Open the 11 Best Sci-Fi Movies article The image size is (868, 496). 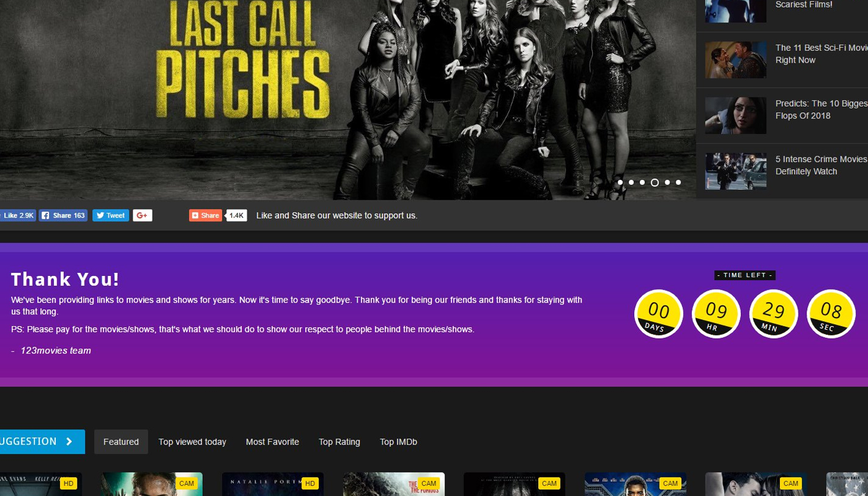[x=821, y=54]
